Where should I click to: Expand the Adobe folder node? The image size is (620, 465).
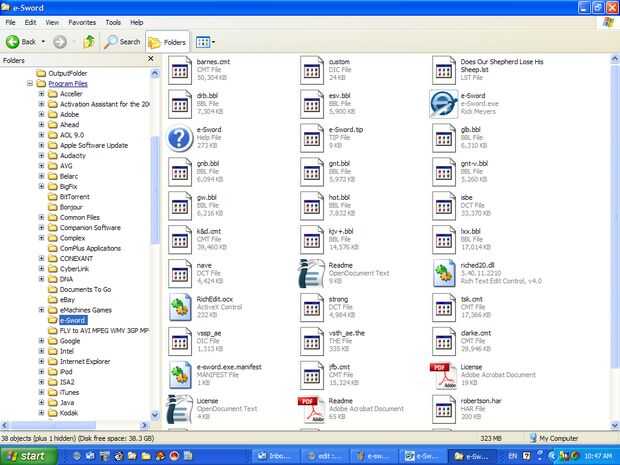41,114
